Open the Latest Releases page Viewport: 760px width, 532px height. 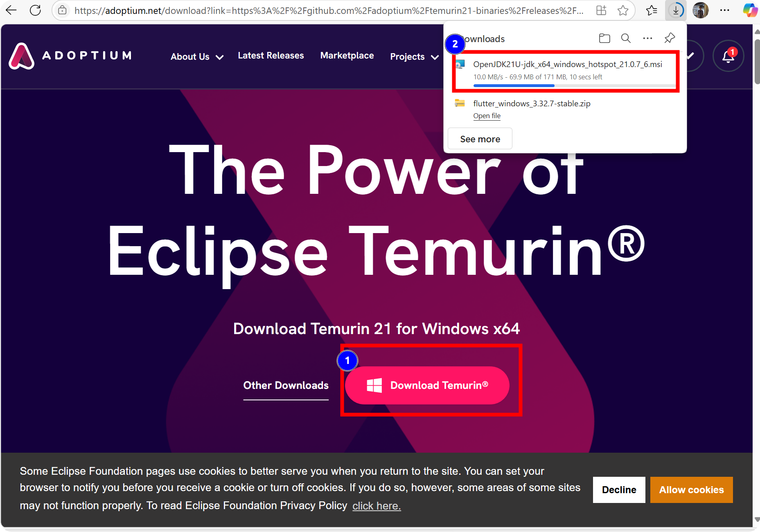click(x=271, y=56)
